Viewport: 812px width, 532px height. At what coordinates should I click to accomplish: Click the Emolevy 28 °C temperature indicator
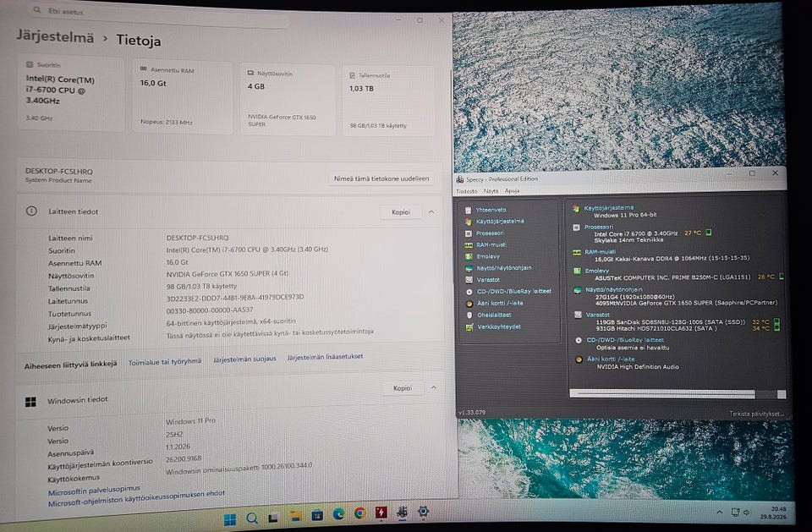click(x=766, y=277)
